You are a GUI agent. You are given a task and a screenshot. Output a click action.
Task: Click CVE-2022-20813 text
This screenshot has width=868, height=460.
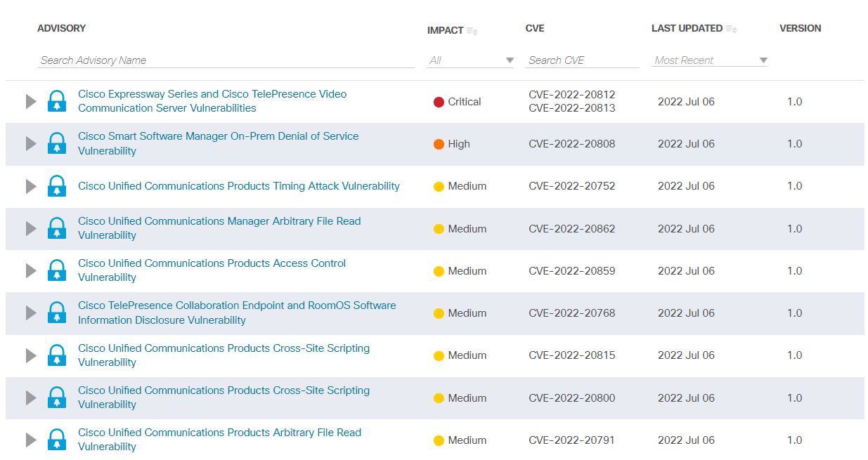[x=571, y=108]
